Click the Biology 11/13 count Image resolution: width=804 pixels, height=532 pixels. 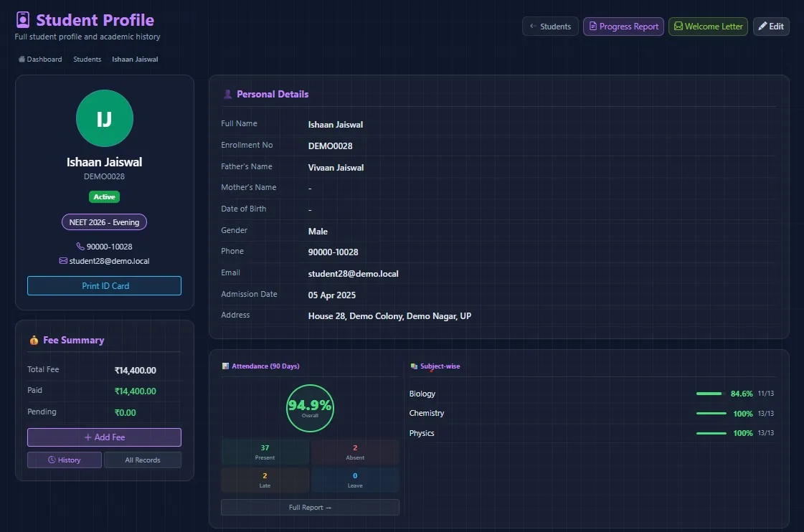coord(766,394)
